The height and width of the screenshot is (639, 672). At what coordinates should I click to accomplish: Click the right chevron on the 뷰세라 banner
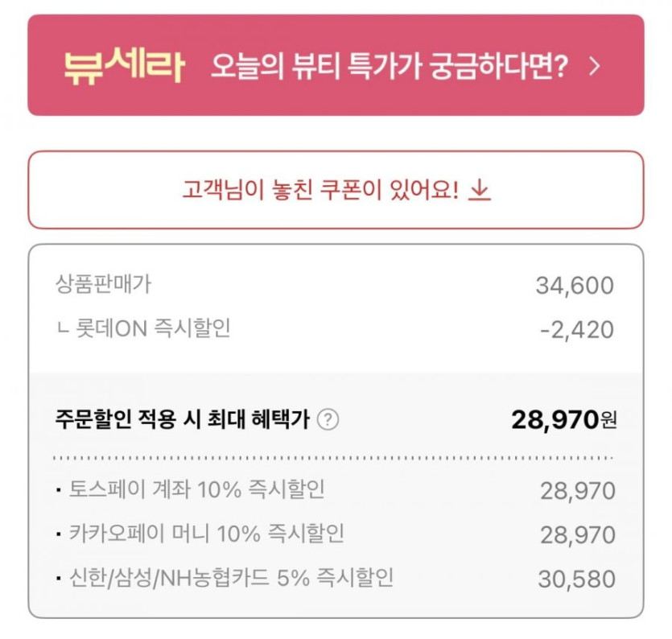pos(595,67)
